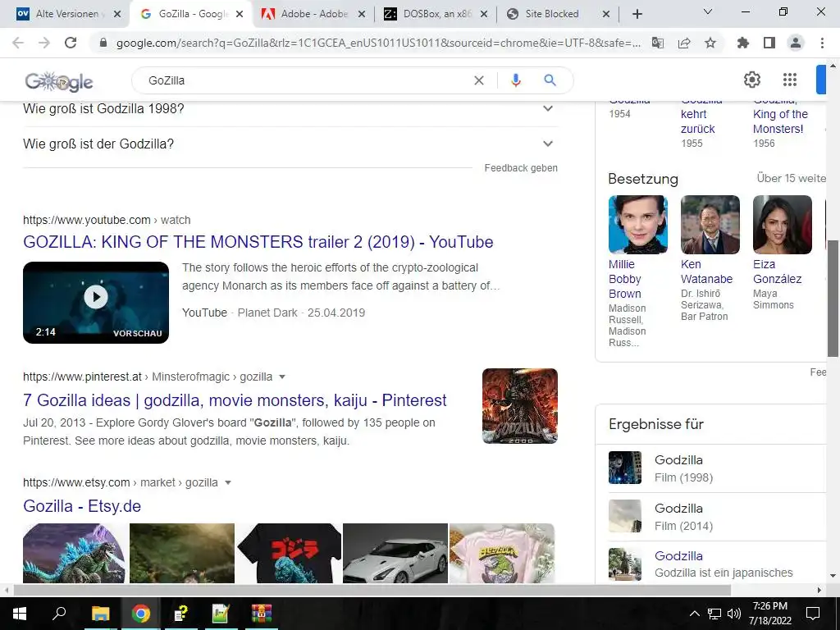The height and width of the screenshot is (630, 840).
Task: Close the Site Blocked tab
Action: point(606,15)
